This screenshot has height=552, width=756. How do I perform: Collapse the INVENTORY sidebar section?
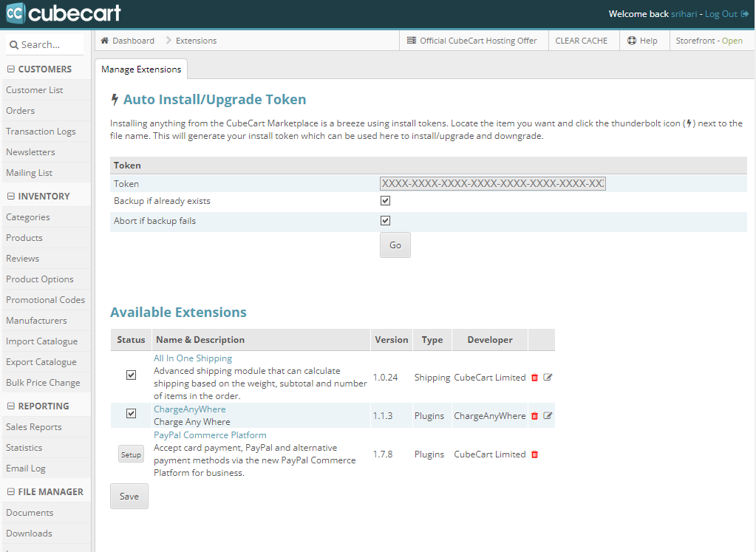10,197
